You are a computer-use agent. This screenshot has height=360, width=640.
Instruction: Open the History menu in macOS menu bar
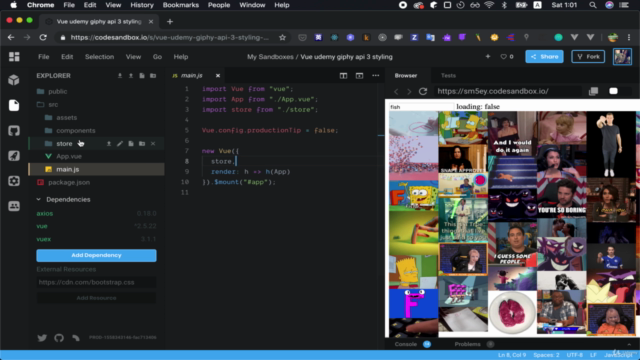click(142, 5)
